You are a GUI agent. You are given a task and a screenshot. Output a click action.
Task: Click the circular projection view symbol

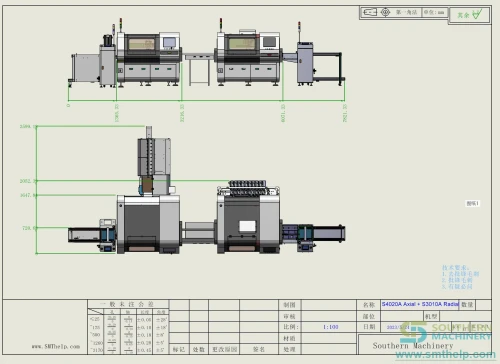click(385, 12)
